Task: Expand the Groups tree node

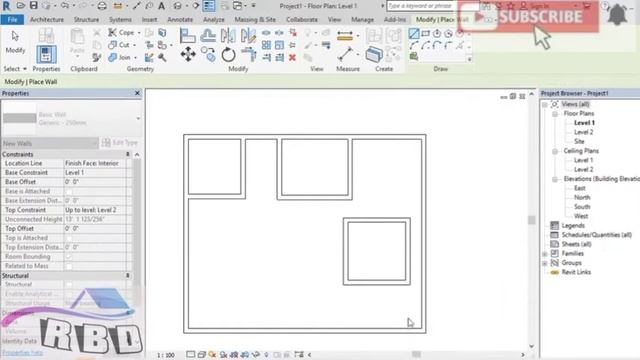Action: (545, 263)
